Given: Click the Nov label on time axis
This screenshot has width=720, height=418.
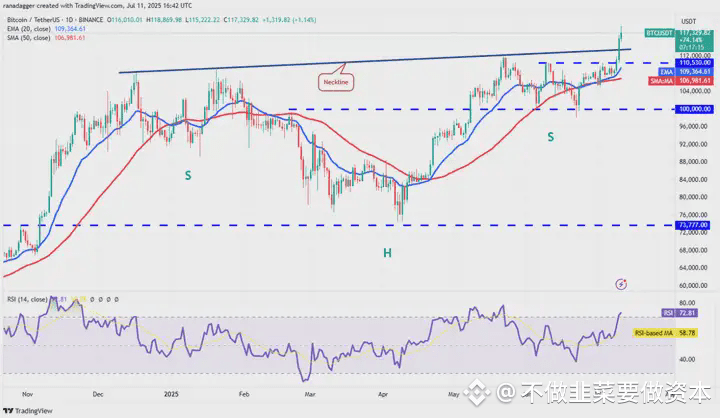Looking at the screenshot, I should tap(28, 394).
